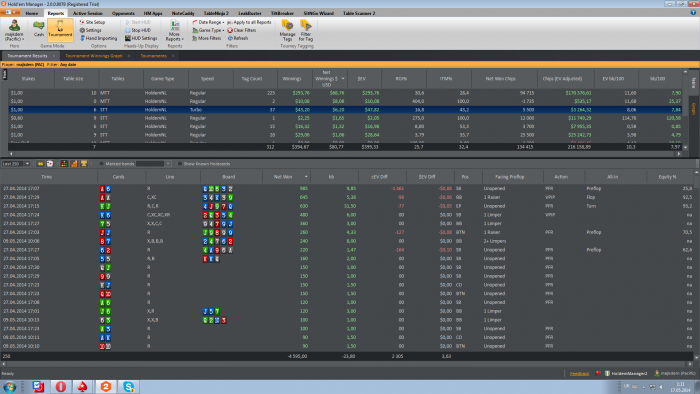Expand the More Reports menu
Viewport: 700px width, 394px height.
coord(175,31)
